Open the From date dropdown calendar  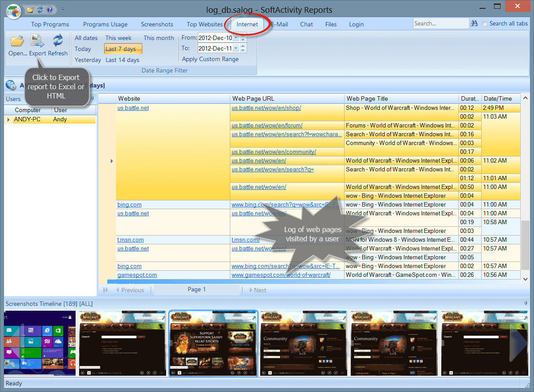point(236,38)
